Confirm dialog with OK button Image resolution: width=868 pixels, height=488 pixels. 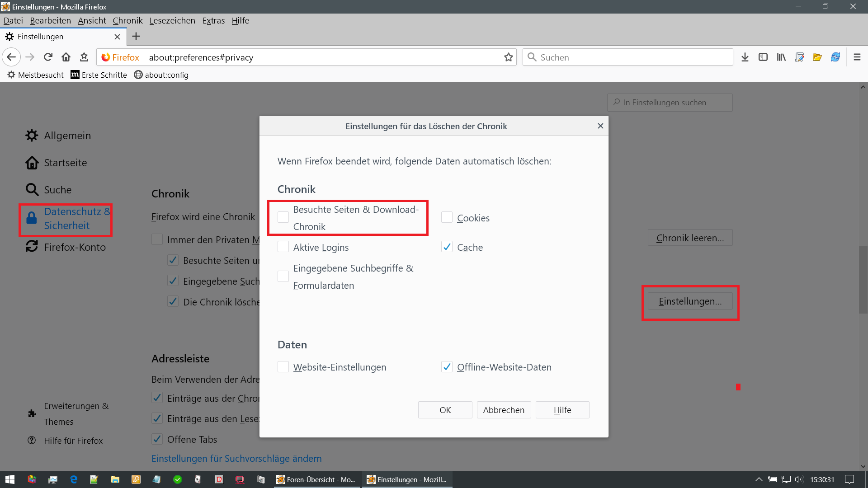tap(445, 410)
